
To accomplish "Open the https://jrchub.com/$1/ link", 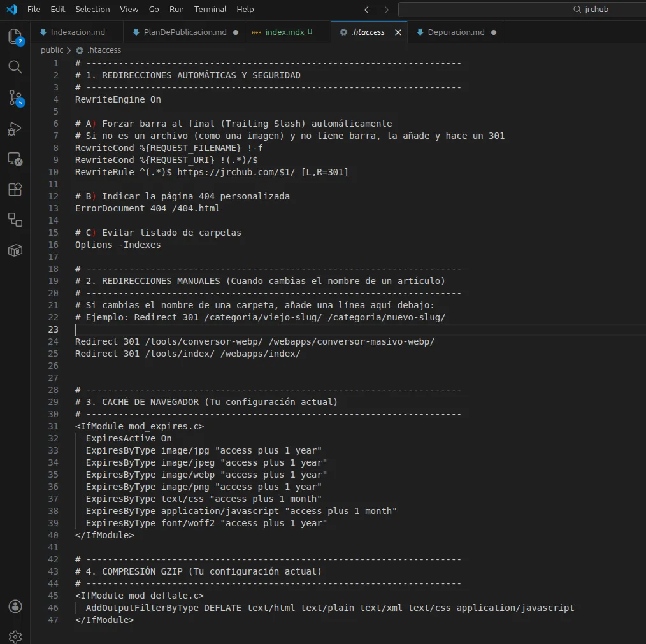I will pos(236,172).
